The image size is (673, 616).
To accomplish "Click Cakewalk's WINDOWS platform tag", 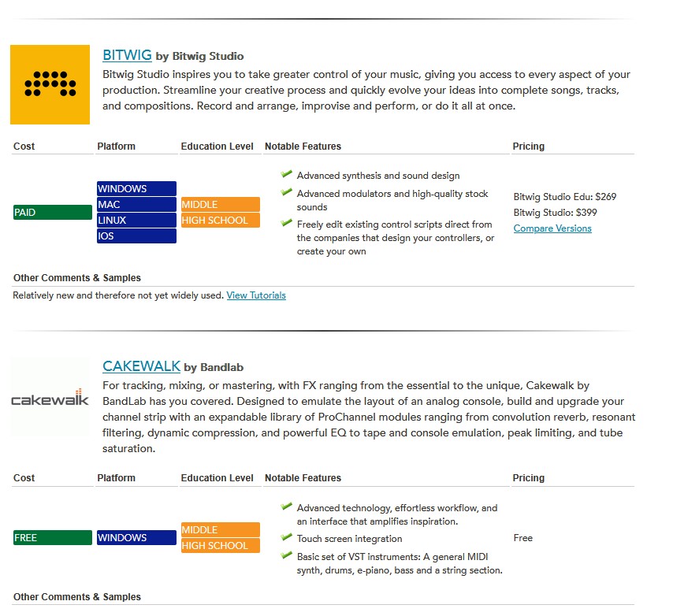I will (136, 537).
